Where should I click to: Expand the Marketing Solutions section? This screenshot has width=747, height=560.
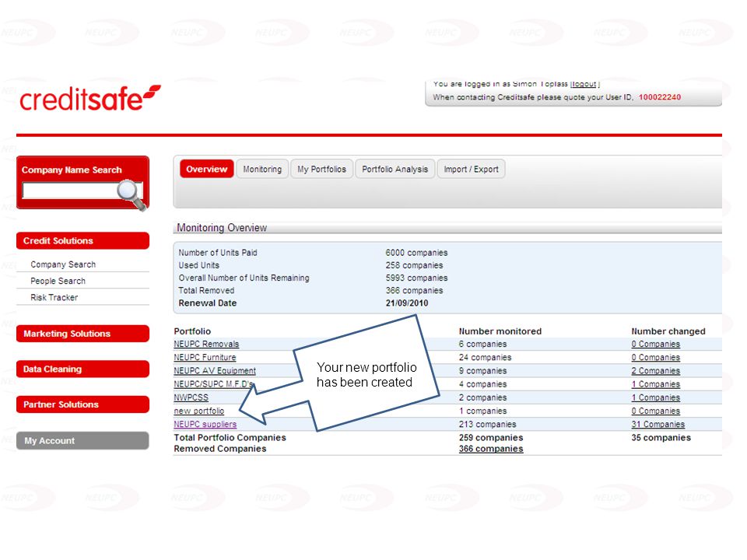(x=83, y=334)
